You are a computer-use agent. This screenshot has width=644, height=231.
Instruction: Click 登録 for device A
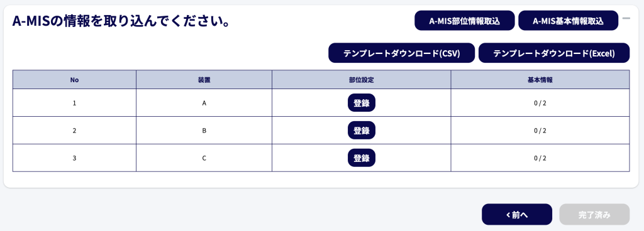362,103
